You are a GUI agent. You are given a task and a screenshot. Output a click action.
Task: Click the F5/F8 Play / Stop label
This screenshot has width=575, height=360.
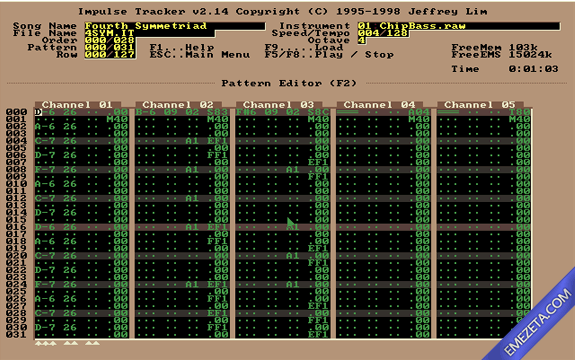tap(329, 55)
